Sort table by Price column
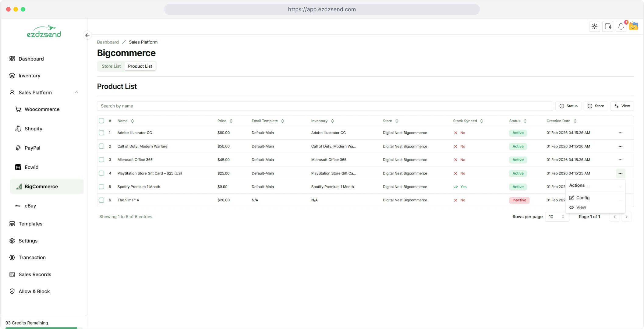The width and height of the screenshot is (644, 329). [225, 121]
